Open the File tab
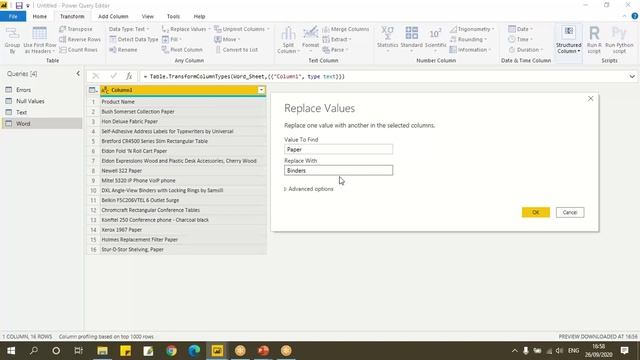The image size is (640, 360). tap(13, 16)
